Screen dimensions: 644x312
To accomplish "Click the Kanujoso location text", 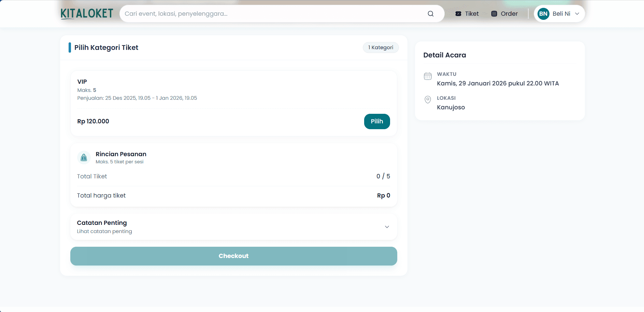I will point(451,107).
